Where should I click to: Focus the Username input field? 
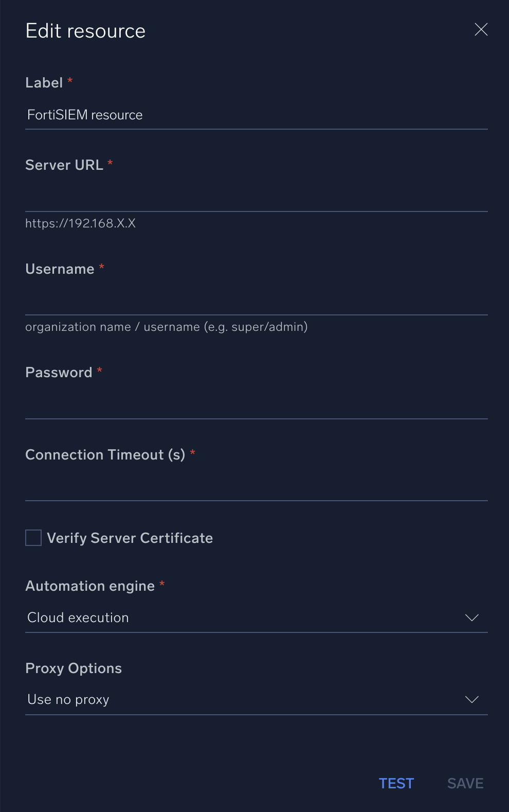point(256,301)
